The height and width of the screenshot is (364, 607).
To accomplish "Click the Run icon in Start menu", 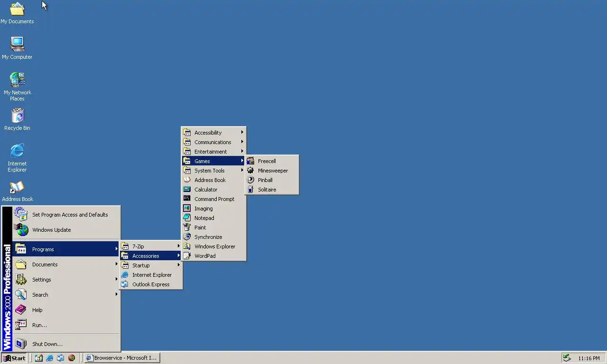I will coord(21,325).
